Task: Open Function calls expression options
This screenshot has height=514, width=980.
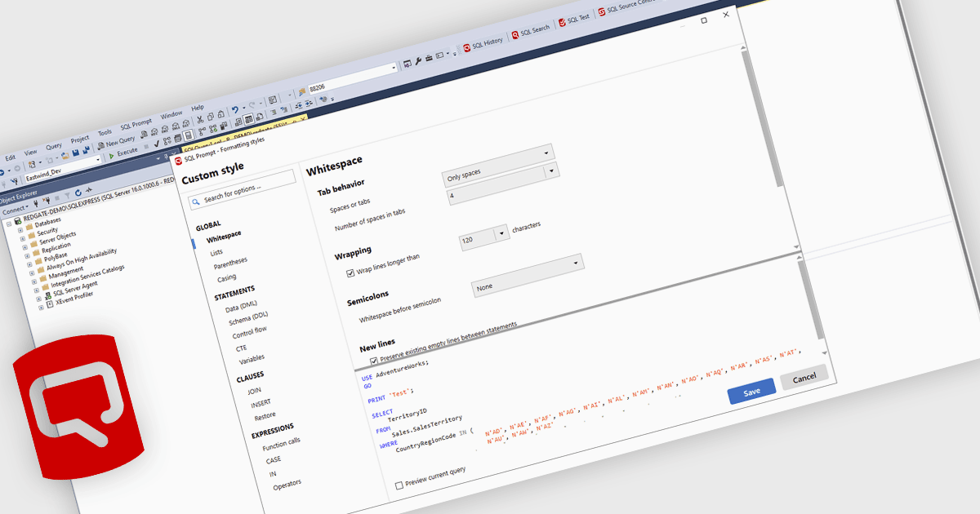Action: pos(281,444)
